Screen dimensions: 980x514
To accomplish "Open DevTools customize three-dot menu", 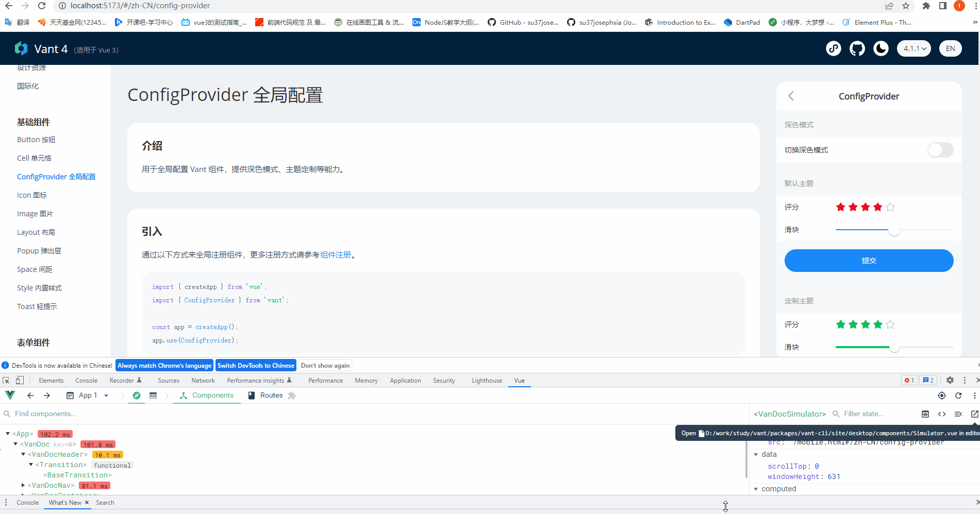I will tap(965, 380).
